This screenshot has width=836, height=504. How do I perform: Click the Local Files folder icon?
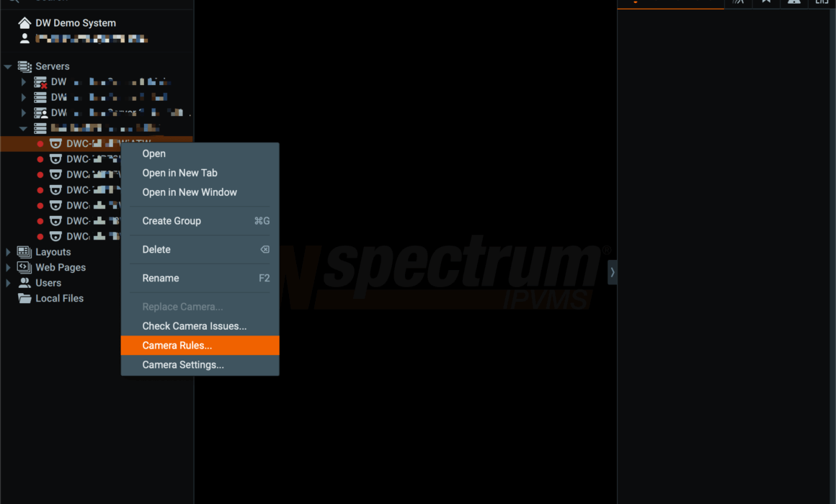25,298
